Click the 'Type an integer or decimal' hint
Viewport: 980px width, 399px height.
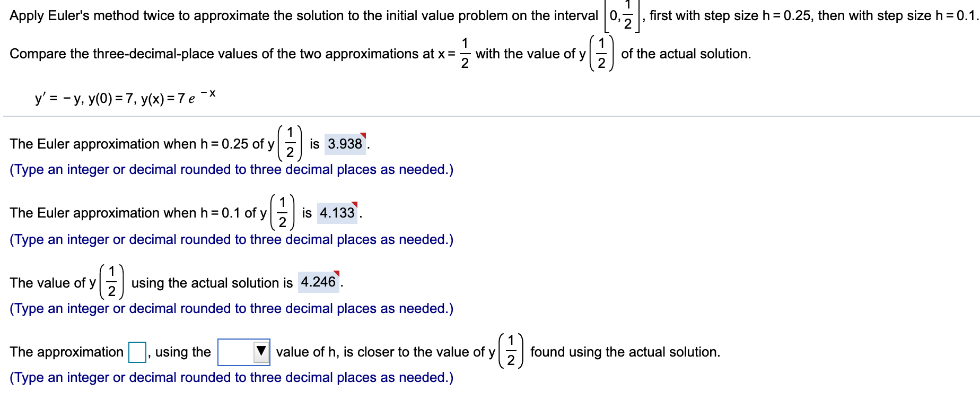[231, 239]
